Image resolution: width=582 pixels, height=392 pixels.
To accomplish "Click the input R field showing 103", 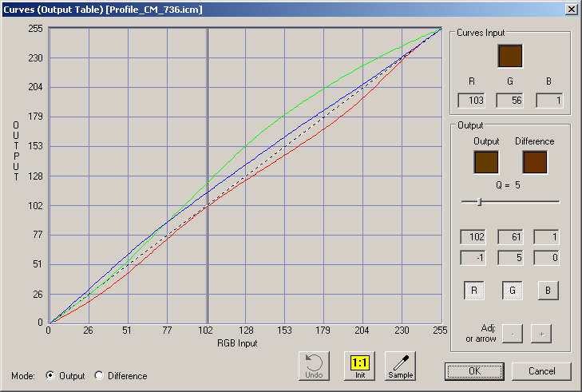I will tap(471, 101).
